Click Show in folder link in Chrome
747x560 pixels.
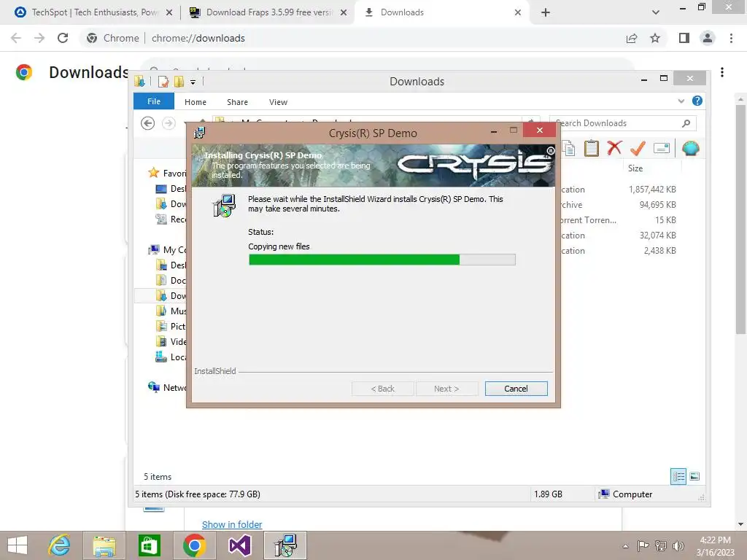232,524
